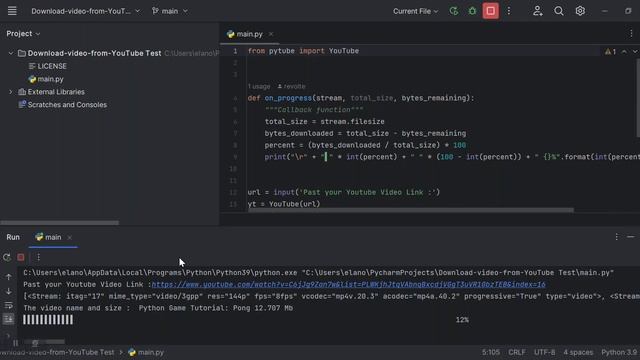The height and width of the screenshot is (360, 640).
Task: Click the Debug bug icon in top toolbar
Action: [472, 11]
